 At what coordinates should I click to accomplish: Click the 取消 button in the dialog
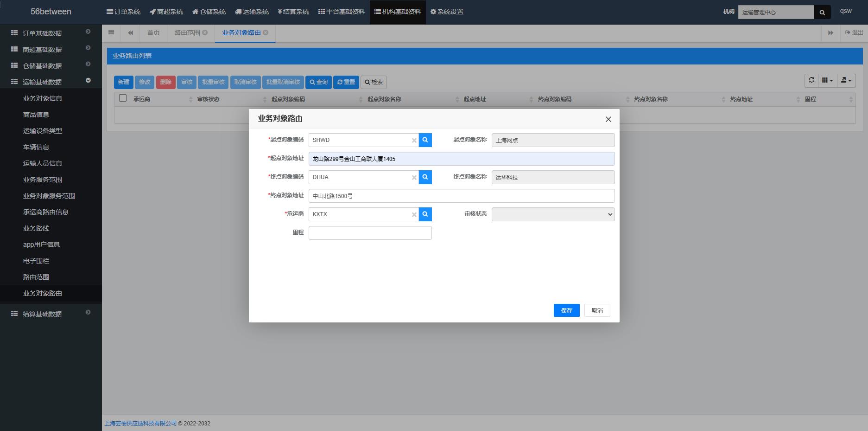pos(597,310)
